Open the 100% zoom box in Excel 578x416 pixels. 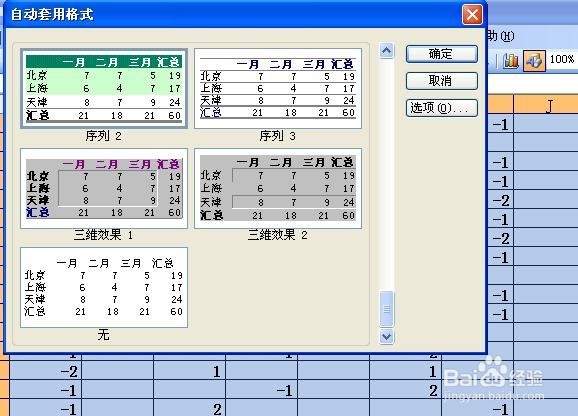click(562, 59)
